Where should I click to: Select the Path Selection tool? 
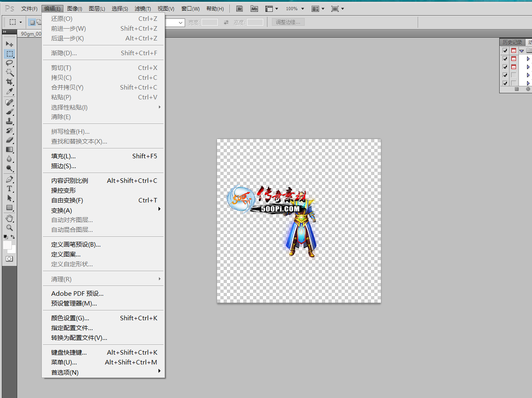[9, 198]
